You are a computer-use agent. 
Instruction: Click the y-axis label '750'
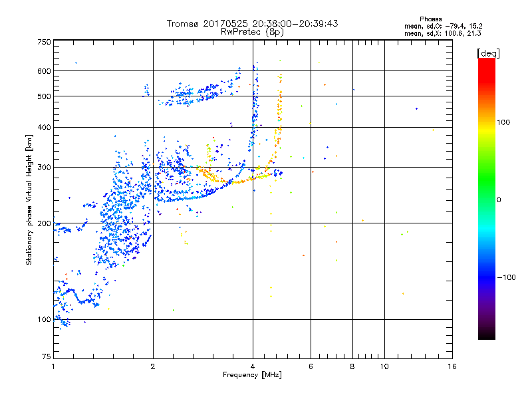click(x=44, y=42)
